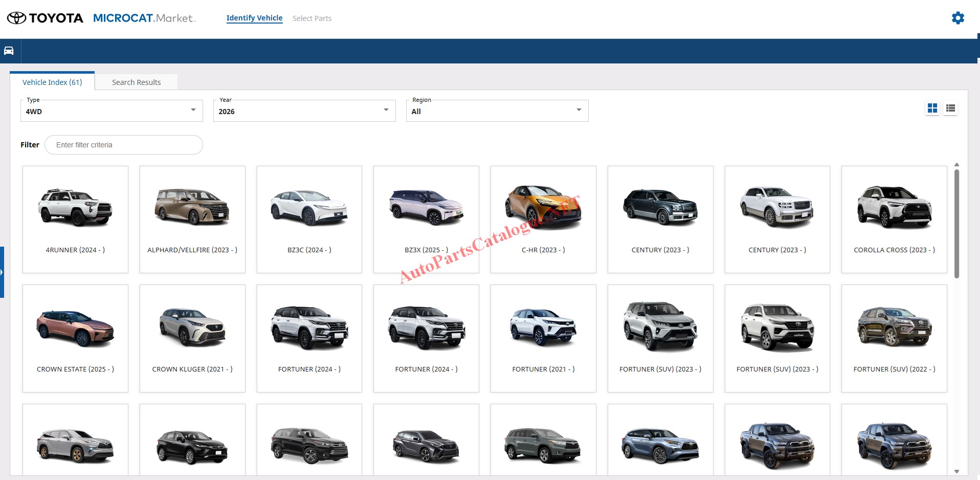This screenshot has width=980, height=480.
Task: Open the Type dropdown showing 4WD
Action: tap(112, 111)
